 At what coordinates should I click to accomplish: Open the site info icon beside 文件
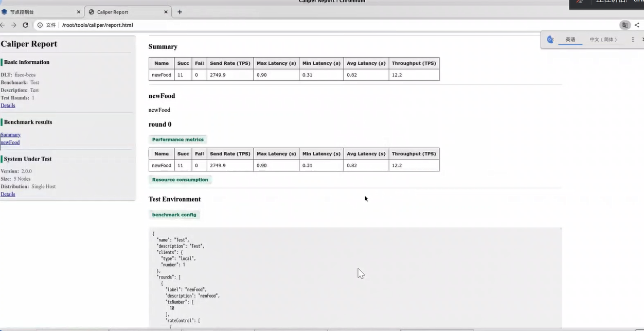tap(40, 25)
